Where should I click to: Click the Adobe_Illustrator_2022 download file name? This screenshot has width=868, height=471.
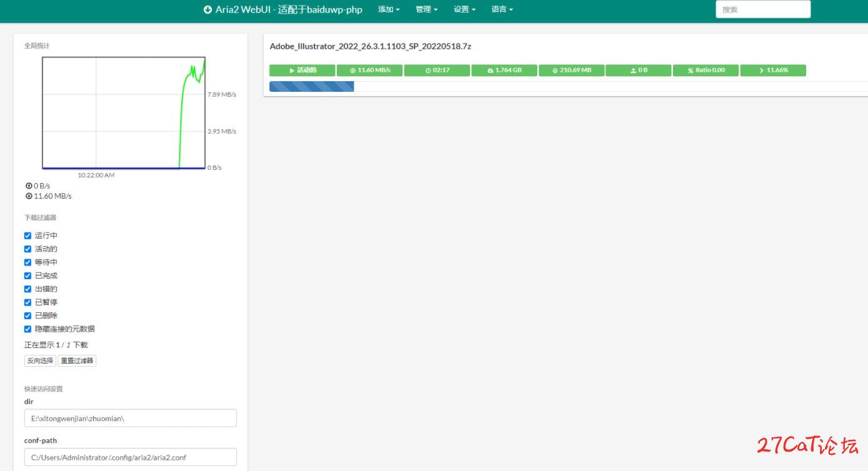click(x=371, y=46)
